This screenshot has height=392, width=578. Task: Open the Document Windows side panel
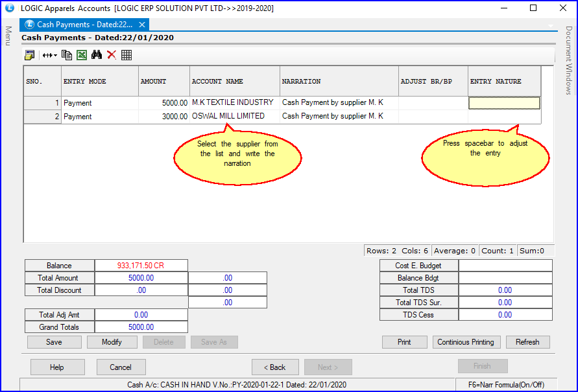point(569,60)
